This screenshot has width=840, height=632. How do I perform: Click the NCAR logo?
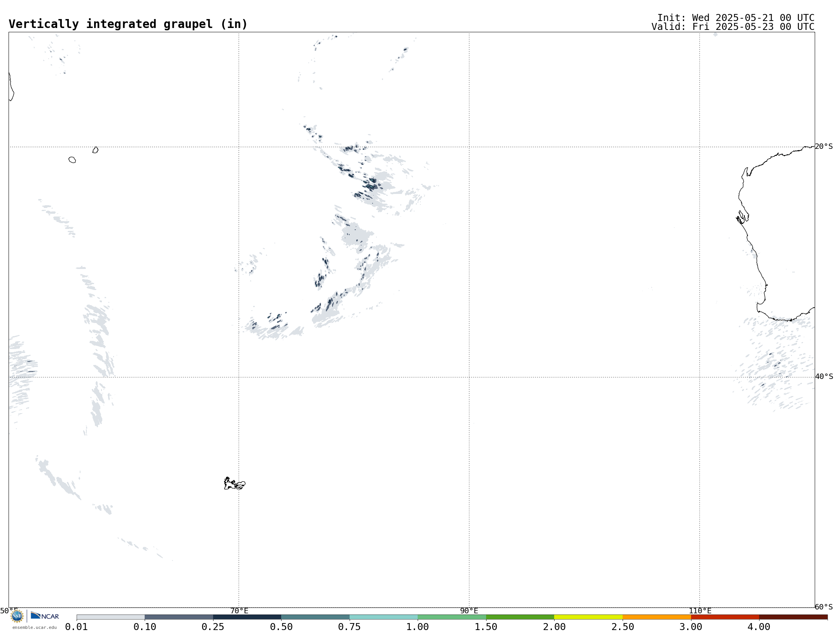coord(45,616)
